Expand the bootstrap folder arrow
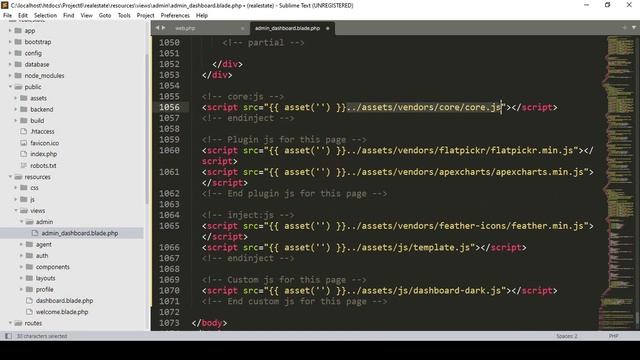Viewport: 640px width, 360px height. point(10,42)
